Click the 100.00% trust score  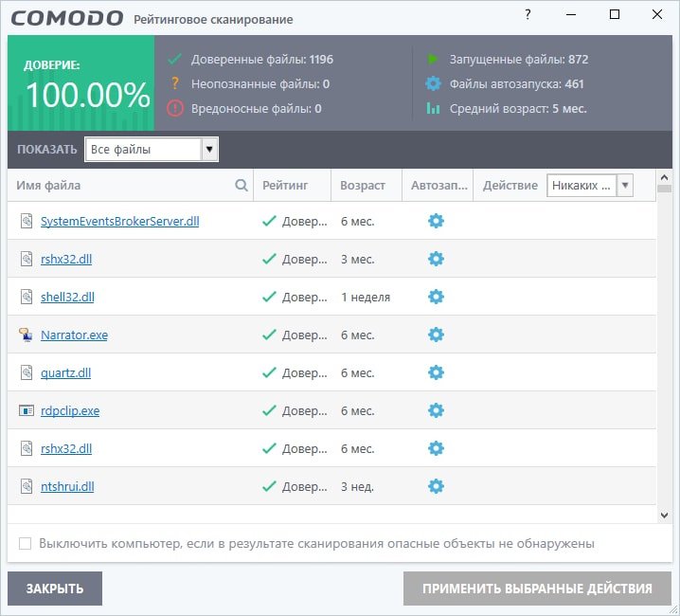88,95
